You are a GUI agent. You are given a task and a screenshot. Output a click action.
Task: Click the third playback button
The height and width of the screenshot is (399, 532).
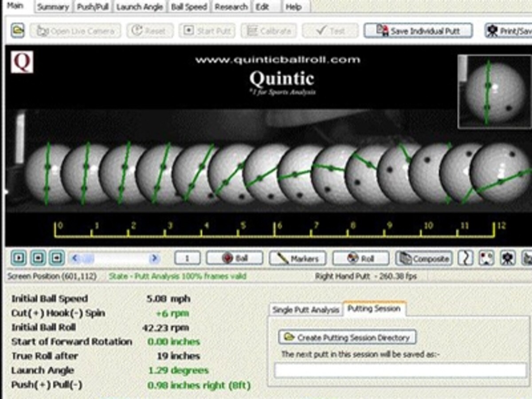(57, 258)
